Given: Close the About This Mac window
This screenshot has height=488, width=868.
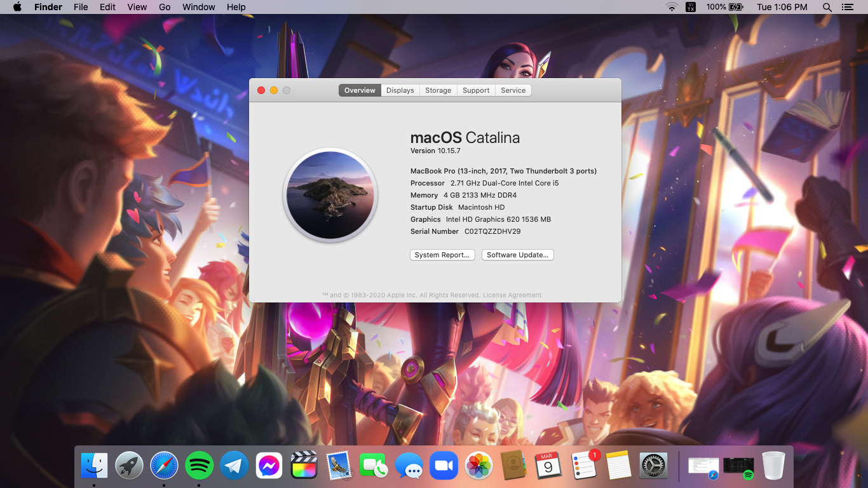Looking at the screenshot, I should [261, 90].
